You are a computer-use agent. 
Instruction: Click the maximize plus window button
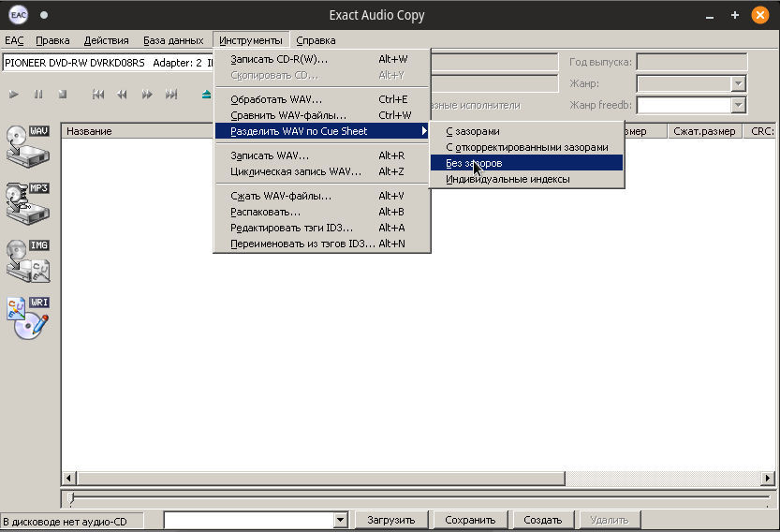pos(735,15)
